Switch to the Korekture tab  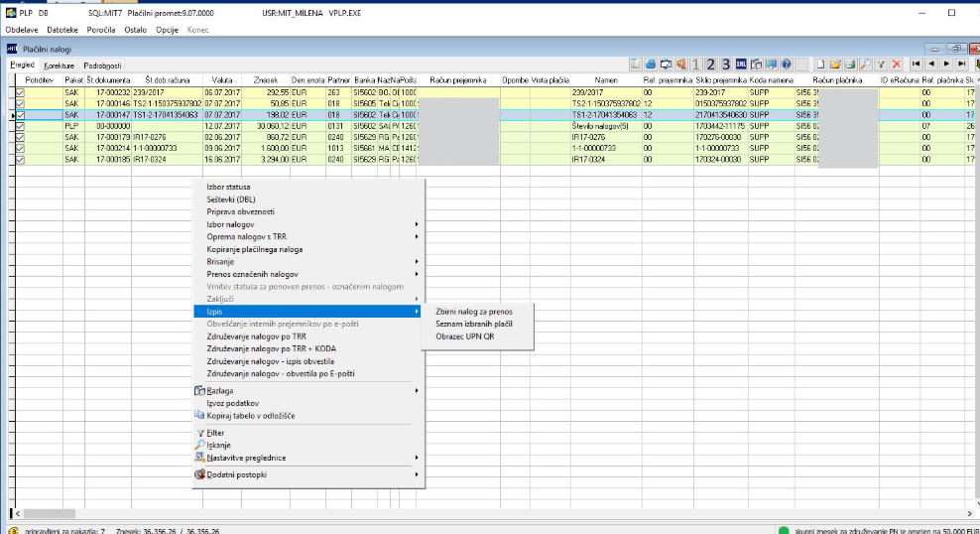pyautogui.click(x=59, y=65)
